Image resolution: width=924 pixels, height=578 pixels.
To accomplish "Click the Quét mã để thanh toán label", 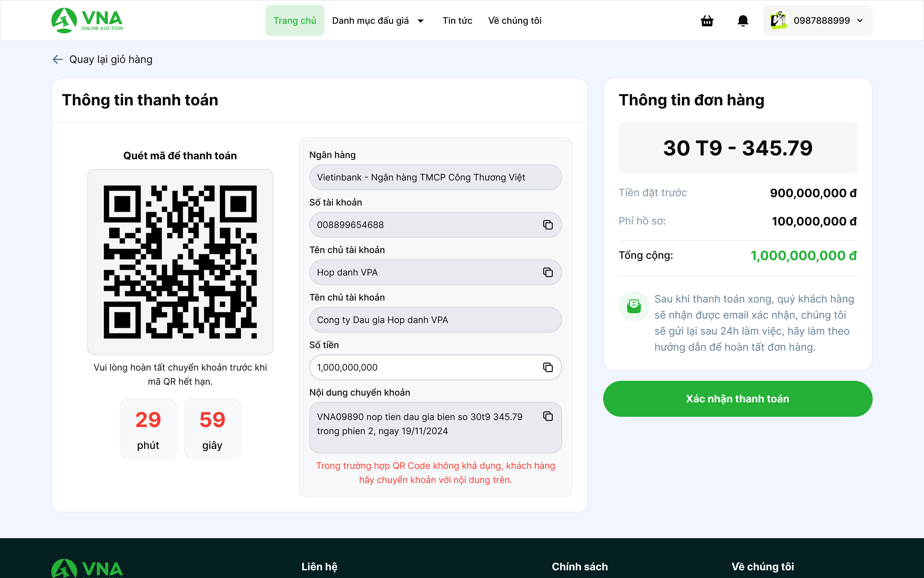I will (x=180, y=156).
